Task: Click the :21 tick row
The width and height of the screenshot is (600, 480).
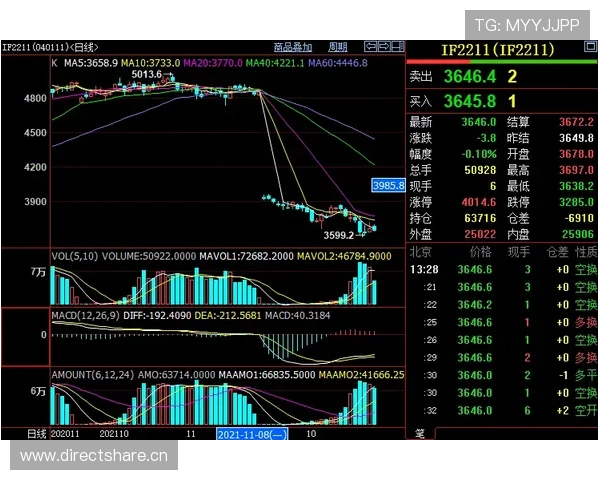Action: [503, 287]
